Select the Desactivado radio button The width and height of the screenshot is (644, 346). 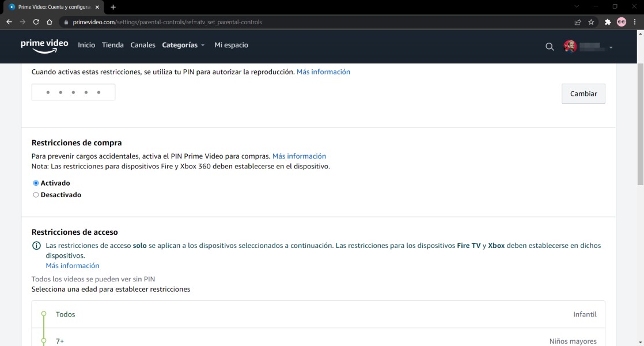pos(36,195)
